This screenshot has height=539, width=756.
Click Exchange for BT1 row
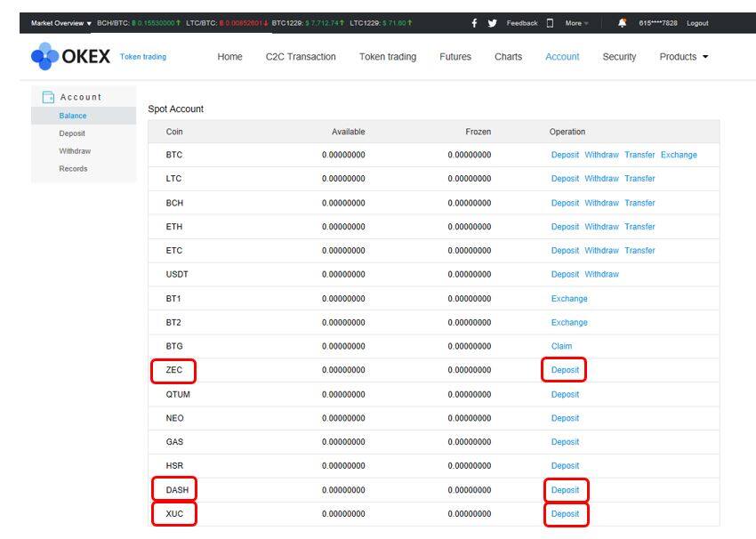pos(569,299)
